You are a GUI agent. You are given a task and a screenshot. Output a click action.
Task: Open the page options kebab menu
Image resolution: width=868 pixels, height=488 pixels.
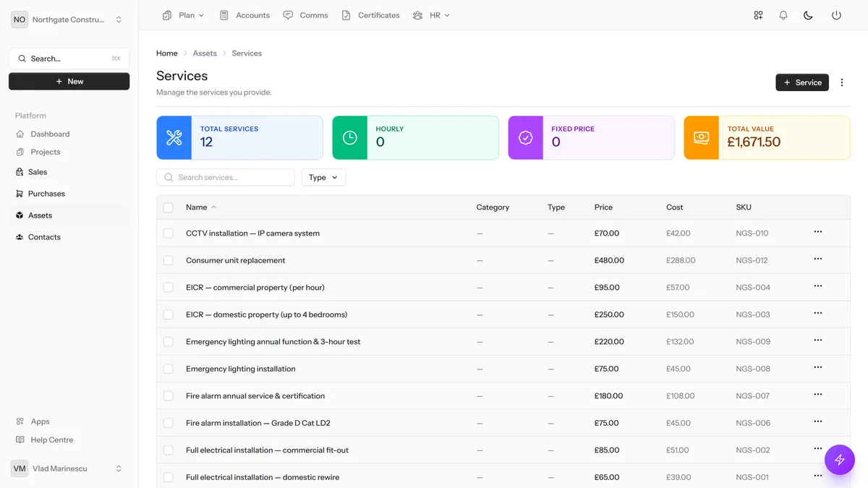coord(842,82)
